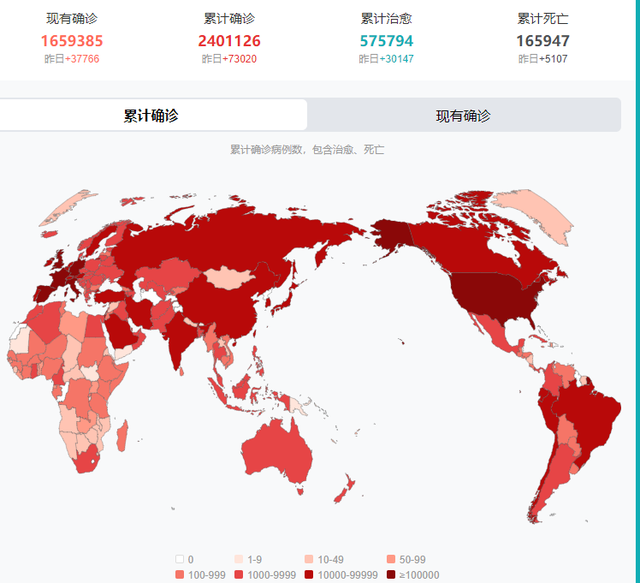The image size is (640, 583).
Task: Click yesterday's increase +30147
Action: click(397, 59)
